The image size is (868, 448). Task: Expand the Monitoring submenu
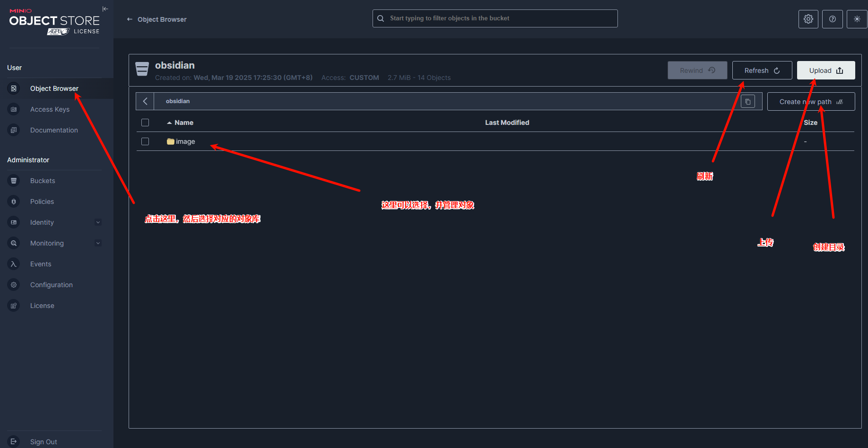click(98, 243)
